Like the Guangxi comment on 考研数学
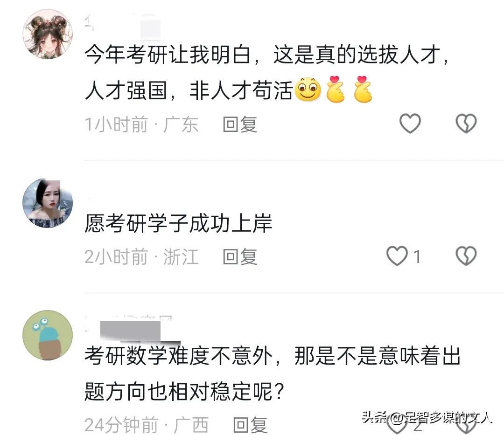Viewport: 504px width, 435px height. [397, 425]
